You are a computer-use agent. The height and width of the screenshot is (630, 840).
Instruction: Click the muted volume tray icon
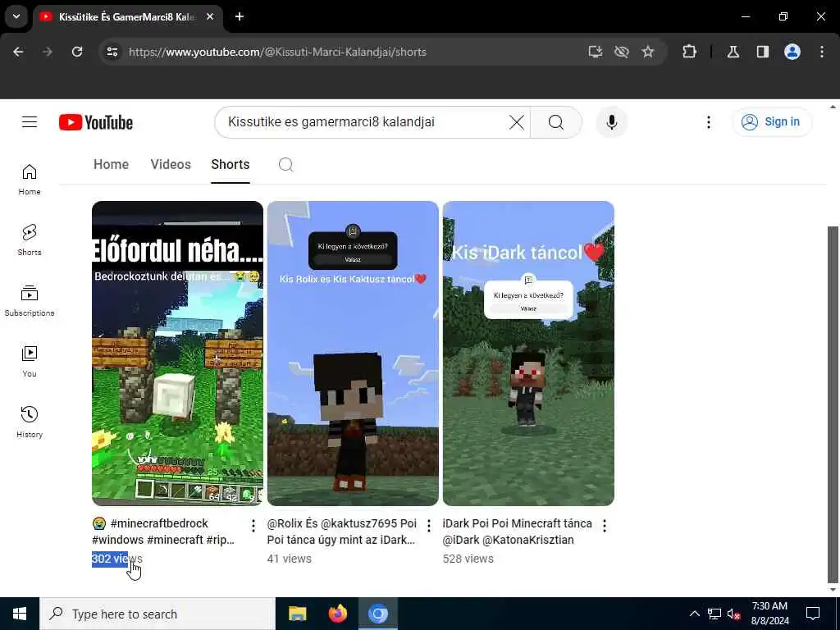point(734,614)
